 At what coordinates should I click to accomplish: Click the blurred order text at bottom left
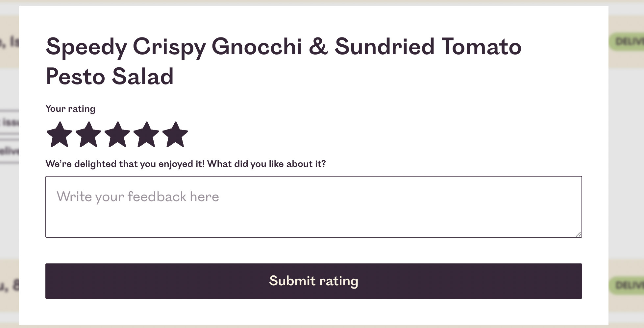pyautogui.click(x=9, y=285)
